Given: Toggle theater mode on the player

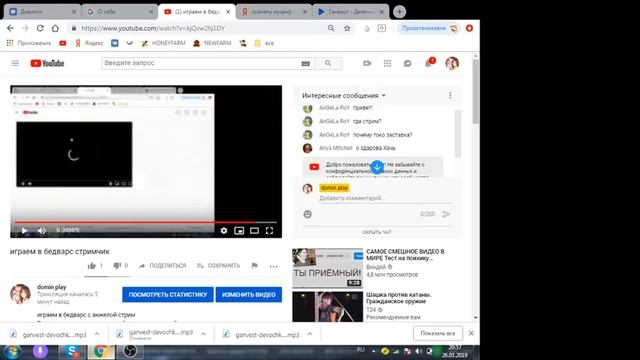Looking at the screenshot, I should [254, 231].
